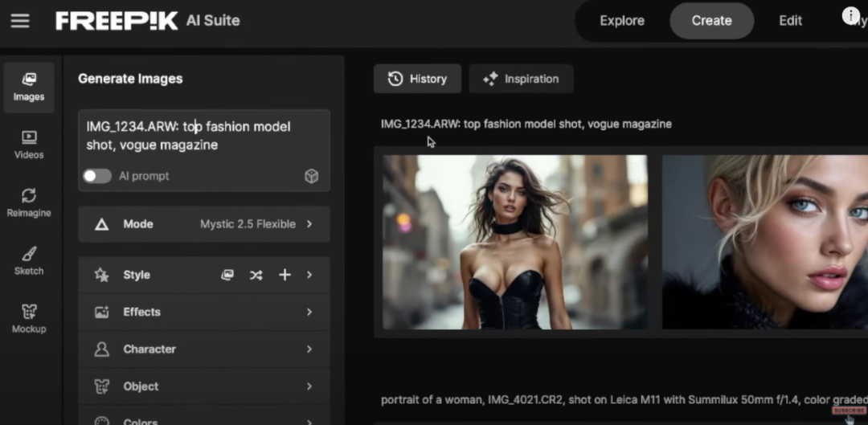Click the Inspiration button
This screenshot has width=868, height=425.
pos(521,79)
